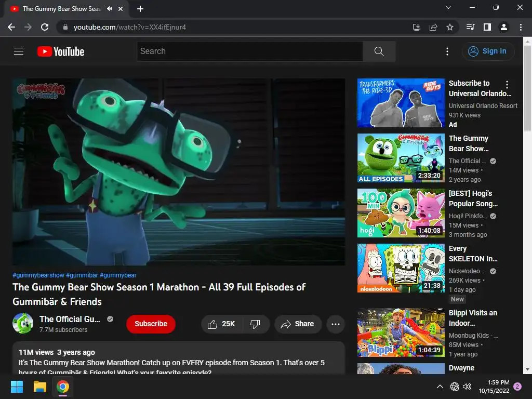This screenshot has height=399, width=532.
Task: Open a new browser tab
Action: [x=140, y=9]
